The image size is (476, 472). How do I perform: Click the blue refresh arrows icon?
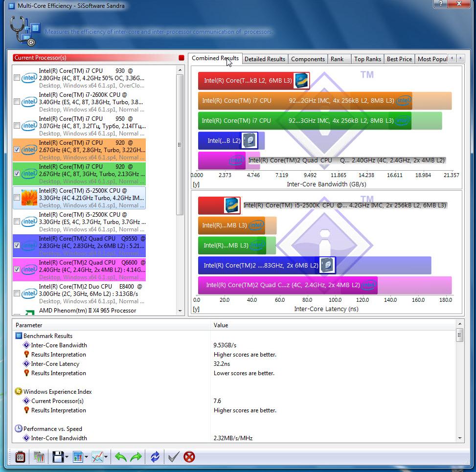(x=155, y=457)
